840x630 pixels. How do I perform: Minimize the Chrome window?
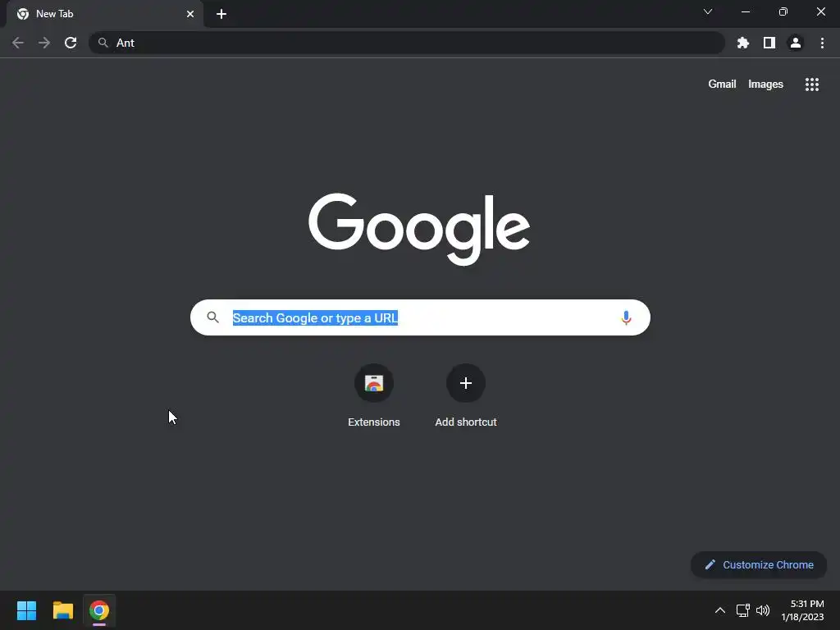745,11
